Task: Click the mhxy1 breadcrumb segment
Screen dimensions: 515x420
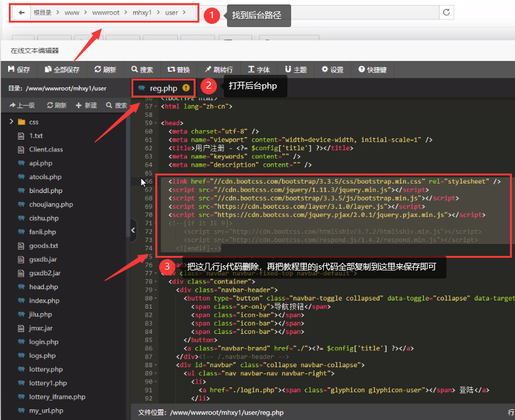Action: pos(142,13)
